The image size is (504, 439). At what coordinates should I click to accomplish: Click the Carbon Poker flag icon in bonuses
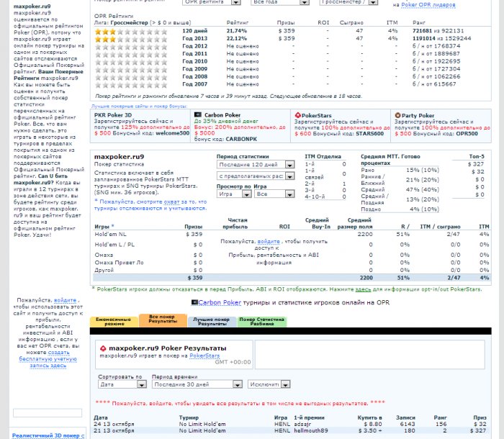click(x=198, y=114)
